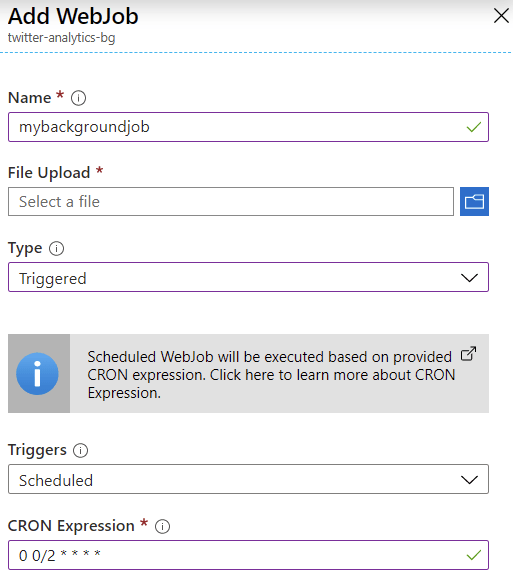Image resolution: width=513 pixels, height=576 pixels.
Task: Click chevron arrow on Triggers combo box
Action: pyautogui.click(x=469, y=479)
